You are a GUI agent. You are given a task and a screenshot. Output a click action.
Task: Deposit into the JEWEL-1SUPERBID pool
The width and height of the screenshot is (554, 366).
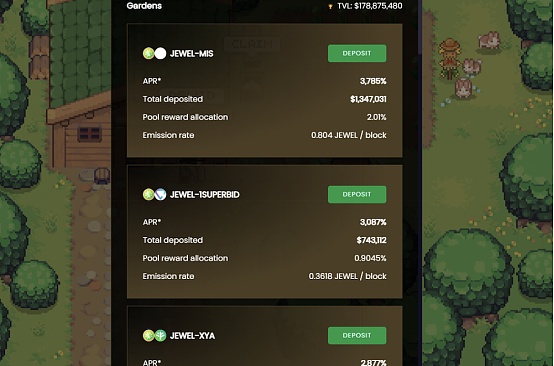pos(357,194)
